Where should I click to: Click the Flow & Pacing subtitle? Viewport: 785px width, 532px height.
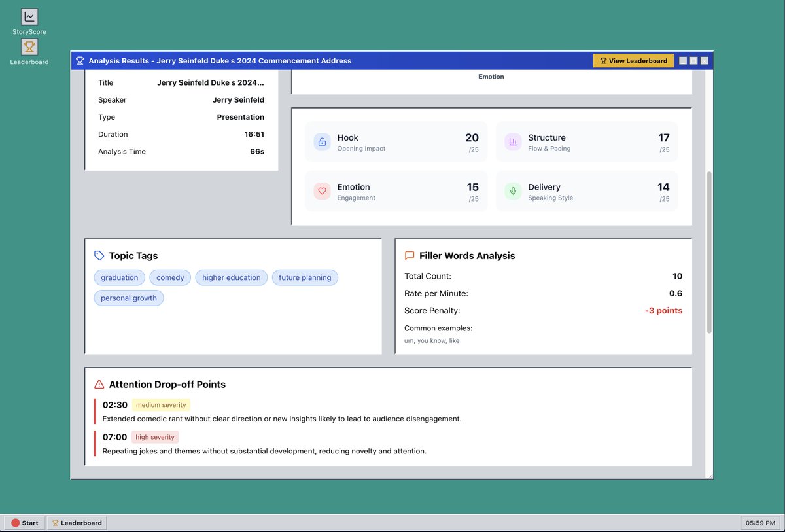[549, 149]
